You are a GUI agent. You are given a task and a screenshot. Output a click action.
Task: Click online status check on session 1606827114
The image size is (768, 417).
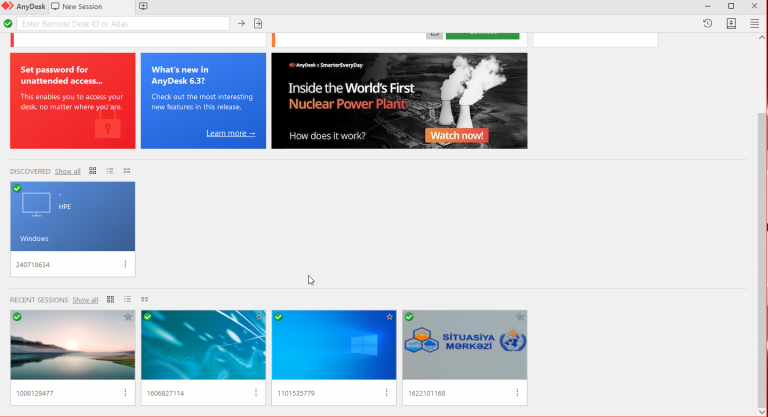click(147, 317)
